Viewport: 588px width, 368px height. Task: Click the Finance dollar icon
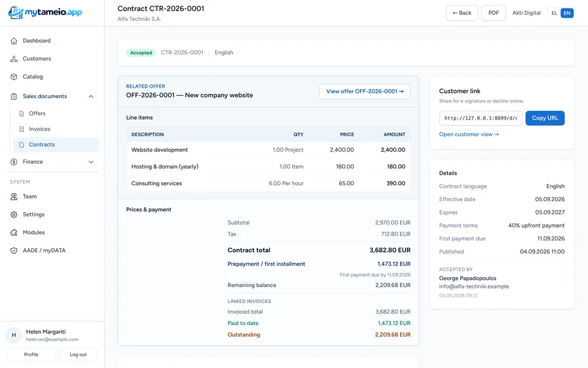click(x=14, y=162)
